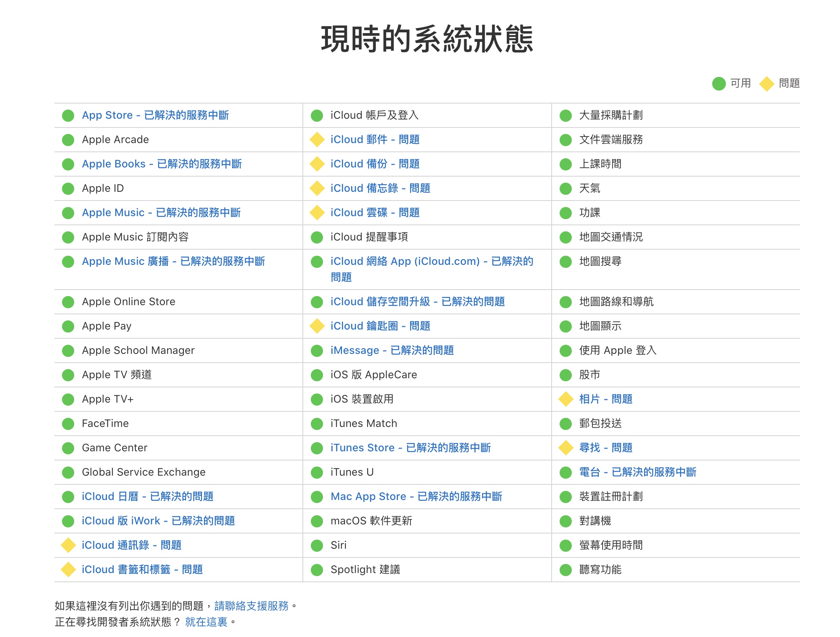Open 相片 issue link
This screenshot has height=637, width=840.
click(x=606, y=399)
